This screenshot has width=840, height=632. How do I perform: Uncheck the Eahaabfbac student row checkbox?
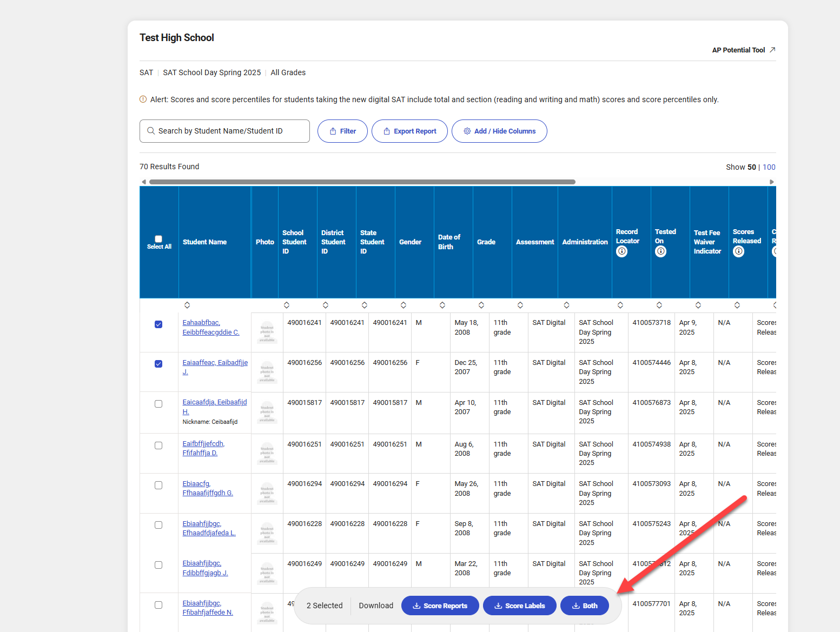158,324
